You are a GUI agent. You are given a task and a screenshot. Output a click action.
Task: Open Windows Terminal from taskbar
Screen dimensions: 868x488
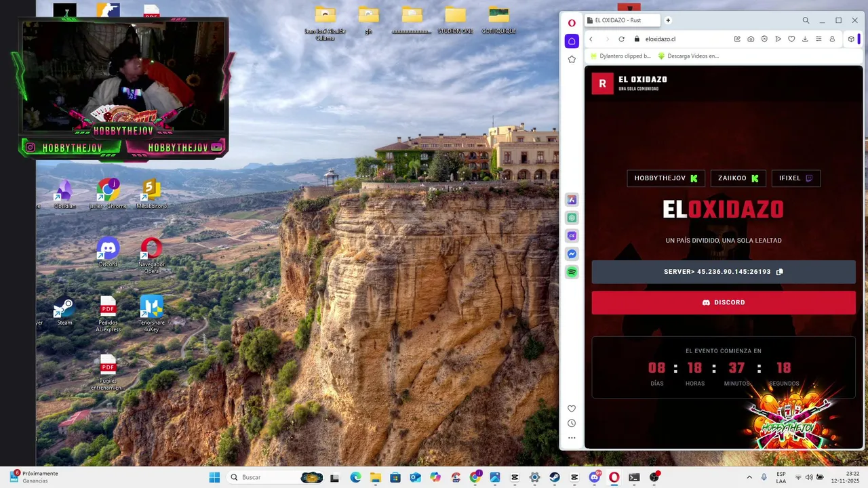tap(634, 477)
